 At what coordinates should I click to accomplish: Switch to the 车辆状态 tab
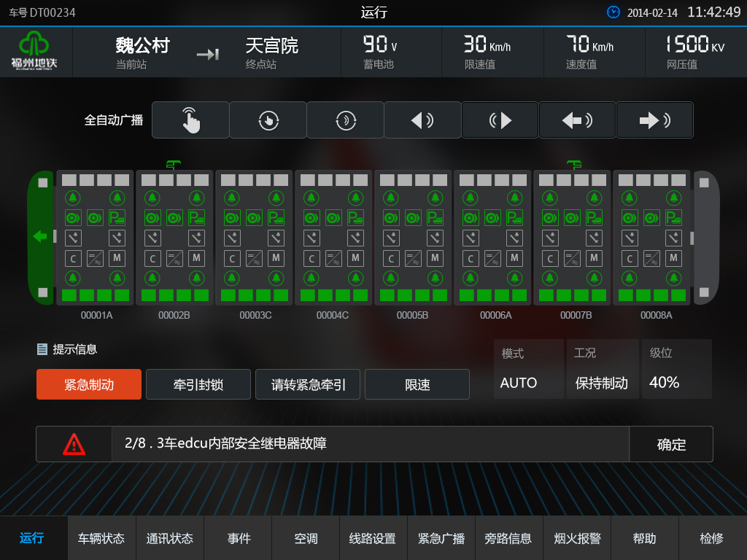tap(101, 538)
